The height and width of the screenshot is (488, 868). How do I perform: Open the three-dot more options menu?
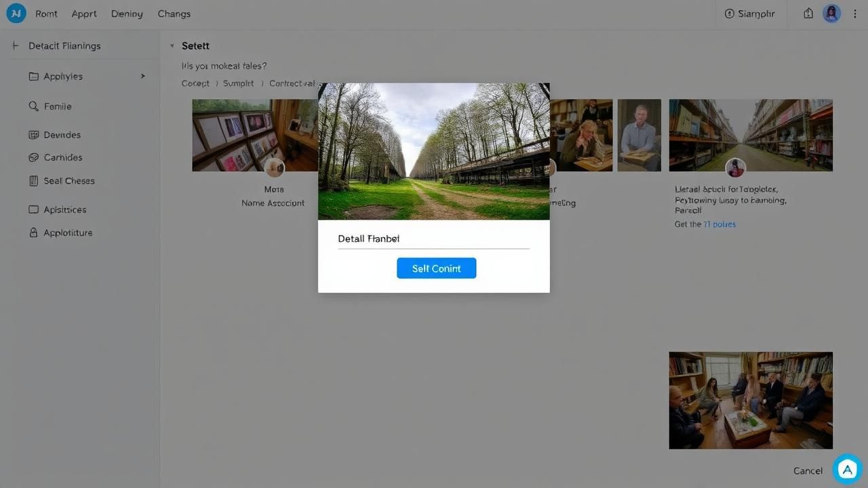855,14
